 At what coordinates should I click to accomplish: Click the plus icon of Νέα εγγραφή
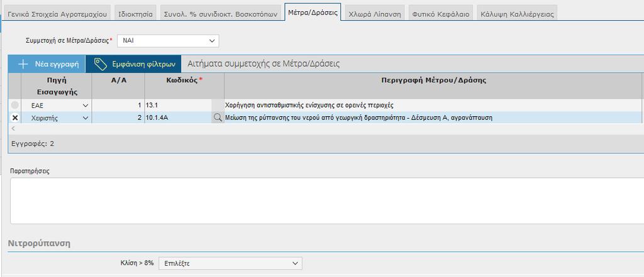point(23,64)
